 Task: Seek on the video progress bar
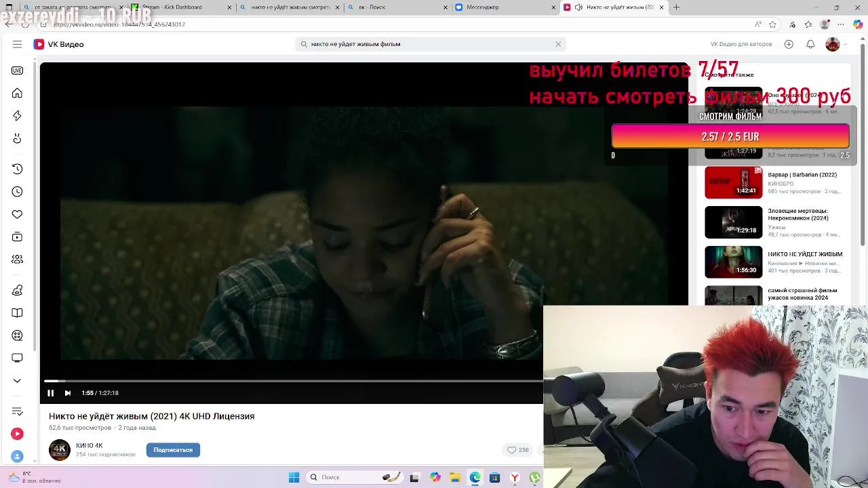click(293, 381)
